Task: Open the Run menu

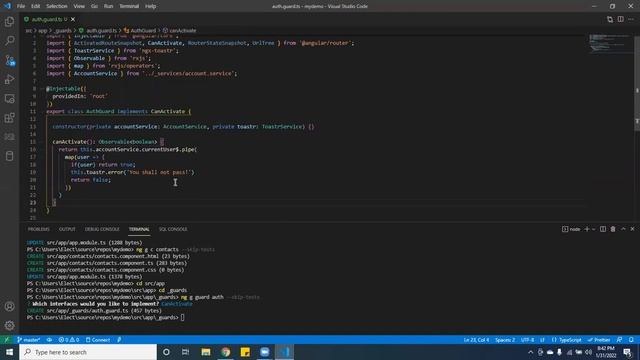Action: pyautogui.click(x=108, y=6)
